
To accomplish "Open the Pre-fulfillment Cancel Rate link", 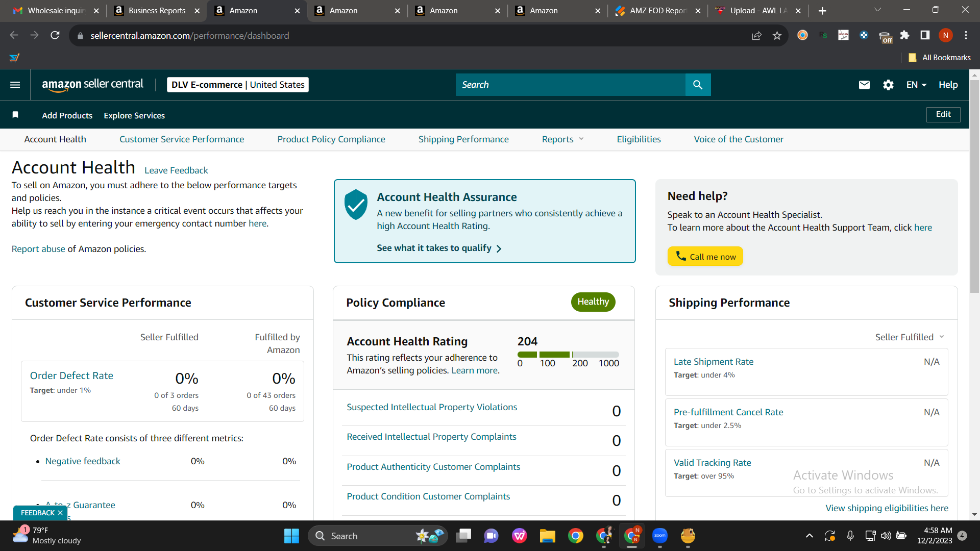I will pyautogui.click(x=728, y=412).
